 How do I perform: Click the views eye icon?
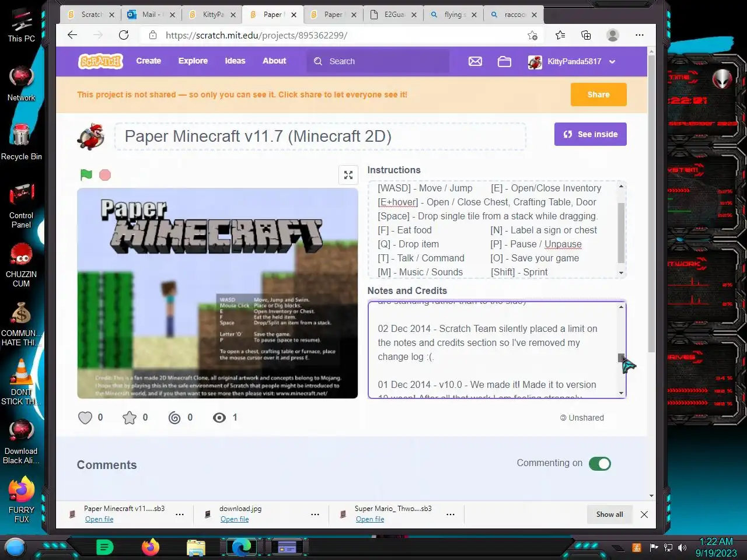click(219, 418)
